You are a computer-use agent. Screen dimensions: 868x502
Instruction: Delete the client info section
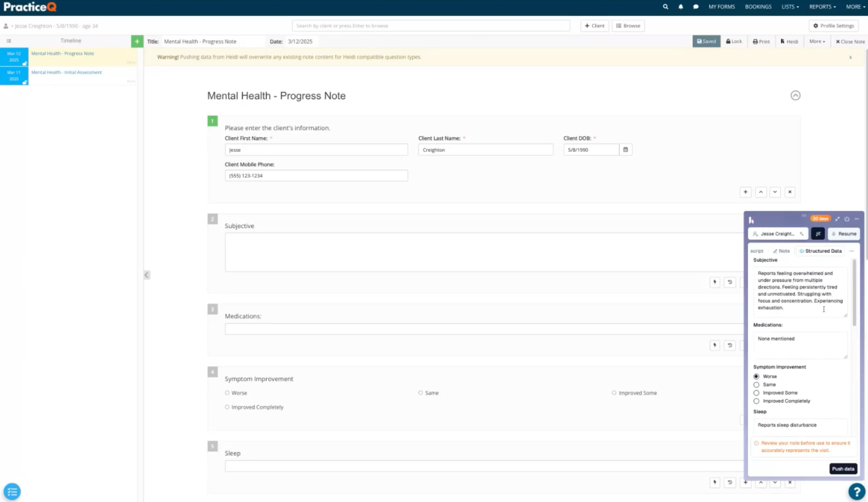[x=790, y=192]
